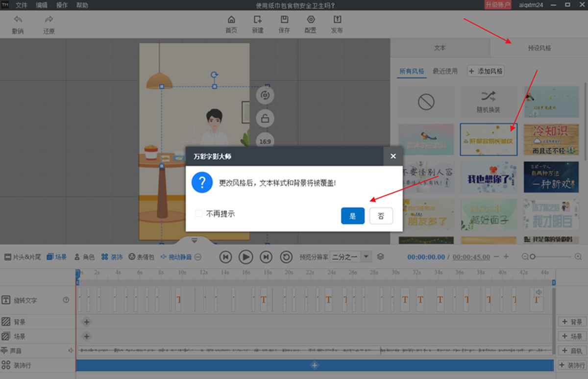Click the rotate handle above the canvas selection
Screen dimensions: 588x379
pos(214,75)
